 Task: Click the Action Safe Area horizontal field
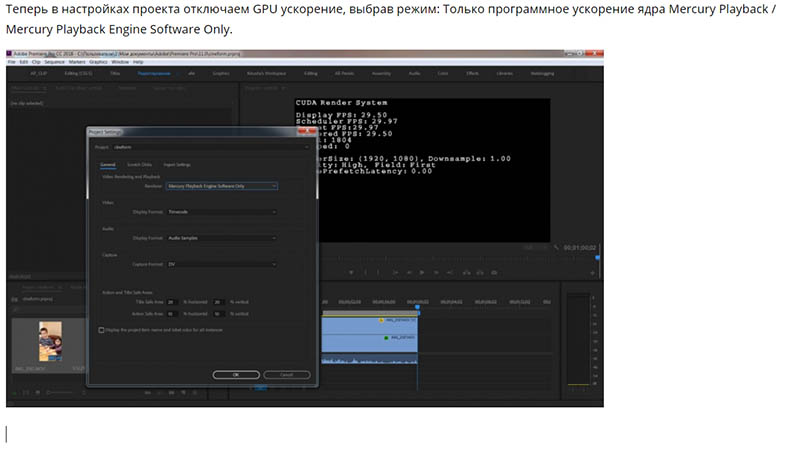coord(172,314)
